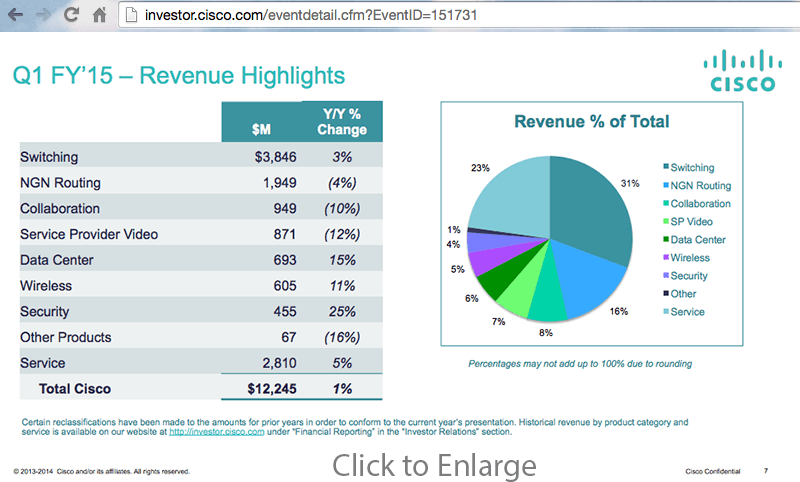
Task: Click the page icon in the address bar
Action: click(x=131, y=16)
